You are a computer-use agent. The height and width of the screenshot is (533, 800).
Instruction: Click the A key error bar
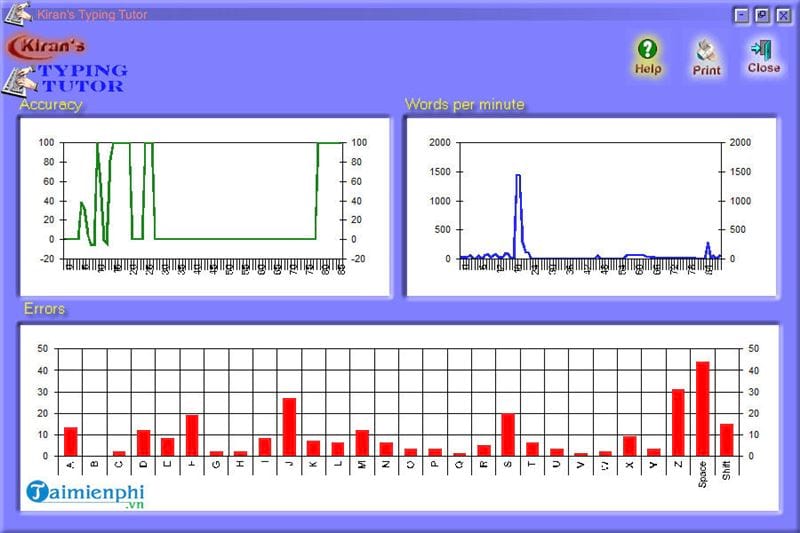[x=70, y=442]
